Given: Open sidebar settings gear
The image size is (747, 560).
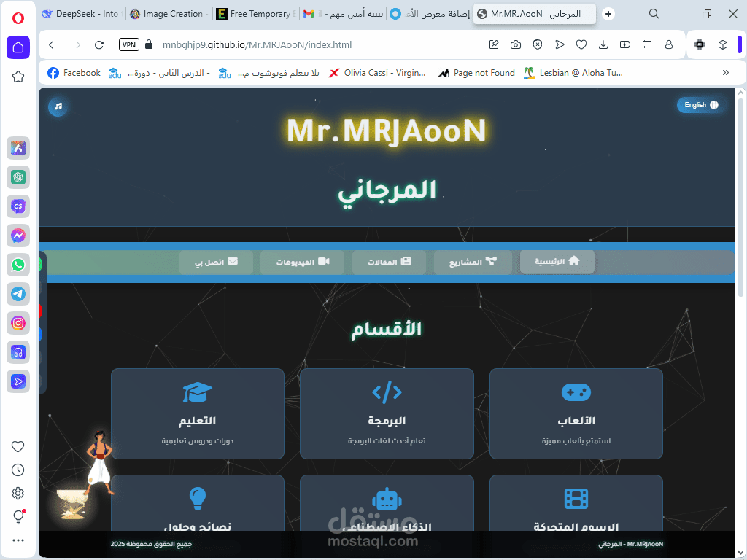Looking at the screenshot, I should 18,494.
